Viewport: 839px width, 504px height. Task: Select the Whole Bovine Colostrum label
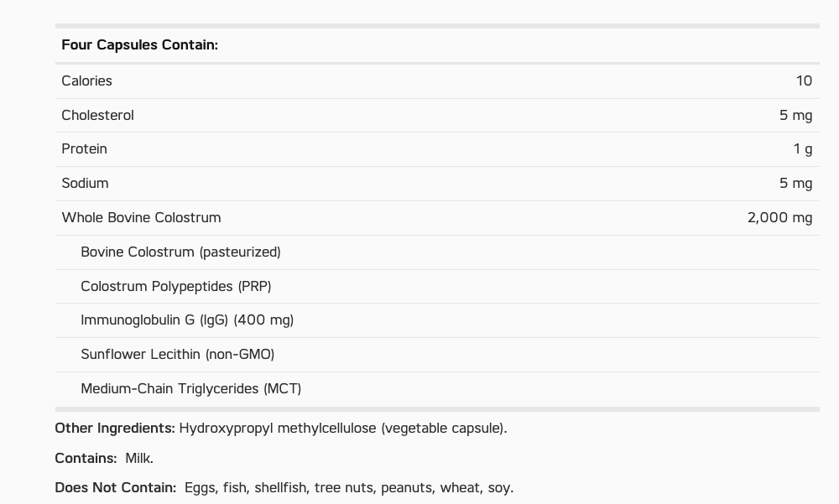pyautogui.click(x=141, y=218)
